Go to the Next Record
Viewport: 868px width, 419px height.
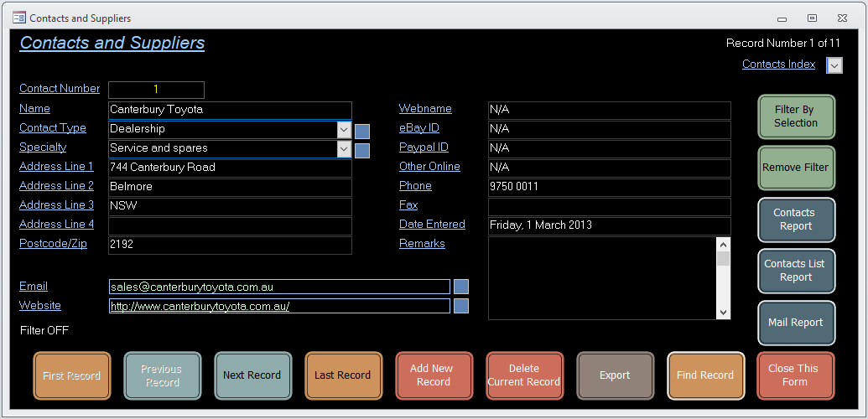coord(253,375)
